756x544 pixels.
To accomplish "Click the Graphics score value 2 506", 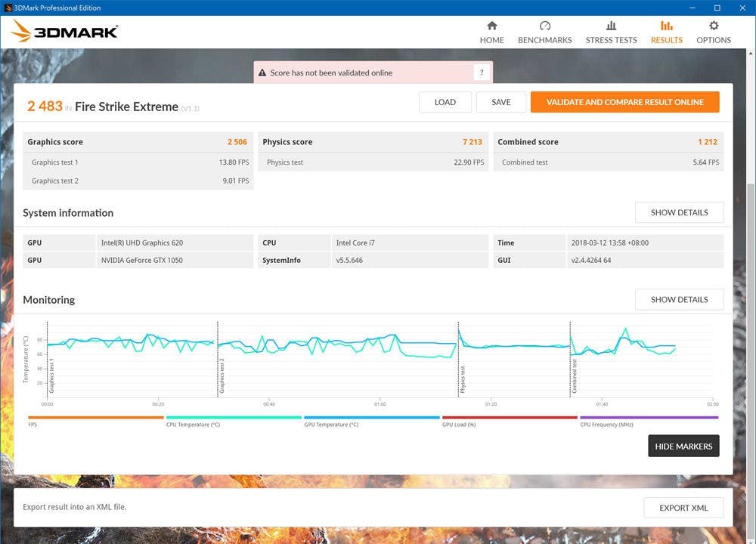I will coord(237,142).
